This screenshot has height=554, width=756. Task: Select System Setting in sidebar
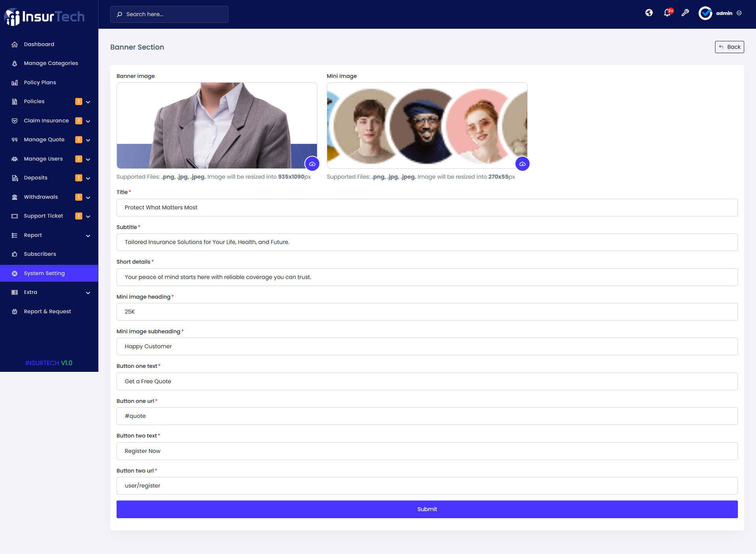[x=44, y=273]
